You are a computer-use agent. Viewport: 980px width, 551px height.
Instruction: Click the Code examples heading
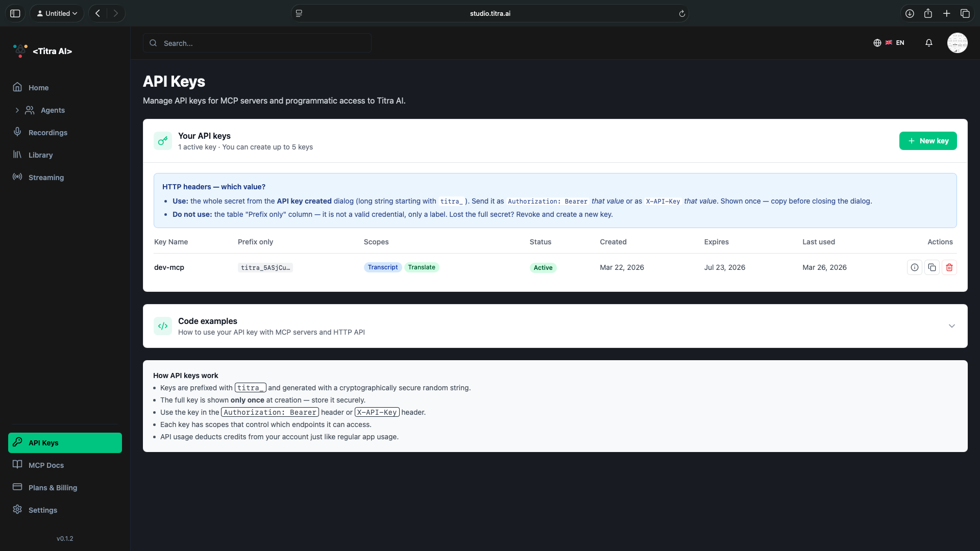tap(207, 321)
